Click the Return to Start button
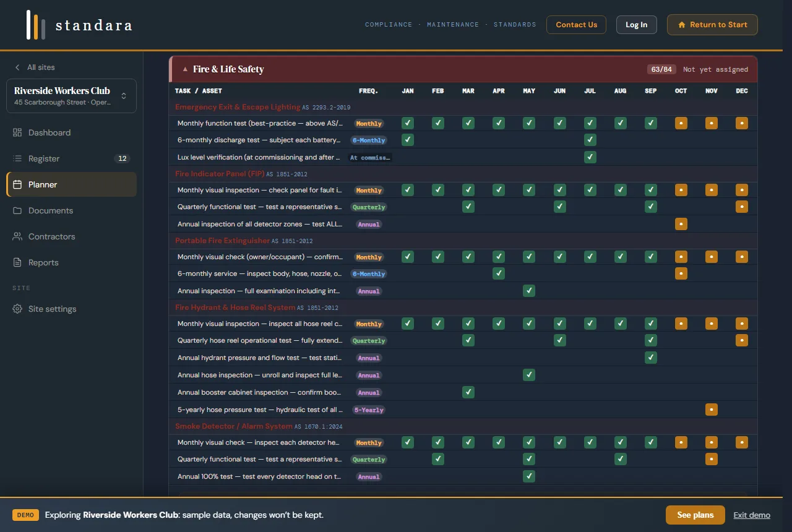 tap(712, 25)
